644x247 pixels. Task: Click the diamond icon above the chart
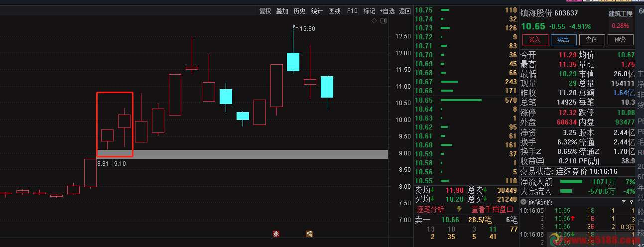pos(375,21)
